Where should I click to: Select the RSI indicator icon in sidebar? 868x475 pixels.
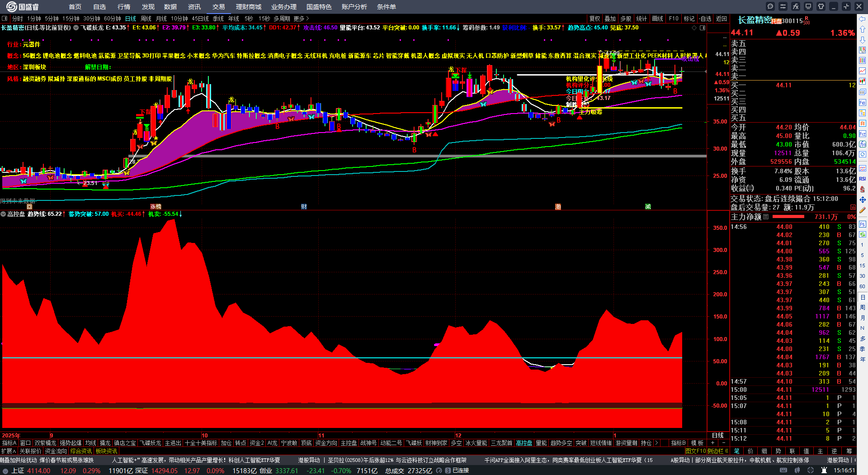coord(863,179)
